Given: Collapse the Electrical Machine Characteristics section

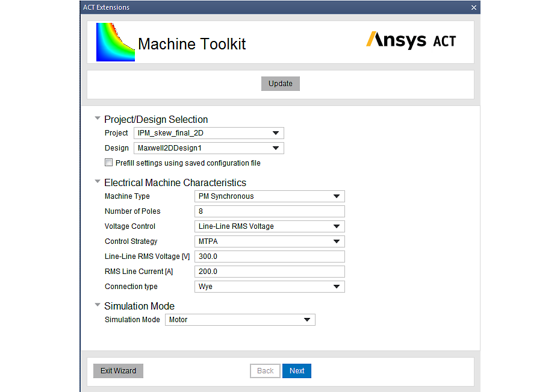Looking at the screenshot, I should tap(98, 181).
